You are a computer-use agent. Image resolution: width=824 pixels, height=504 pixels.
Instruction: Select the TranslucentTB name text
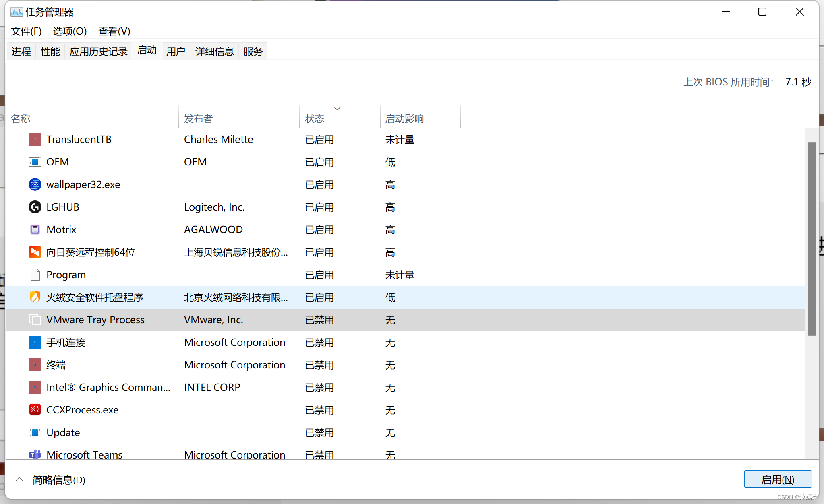79,139
